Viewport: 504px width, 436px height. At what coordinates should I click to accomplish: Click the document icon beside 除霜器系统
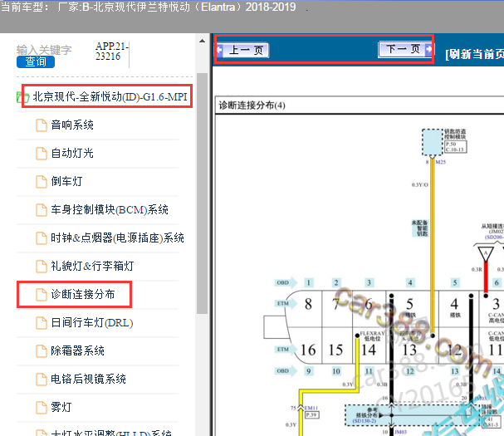42,350
